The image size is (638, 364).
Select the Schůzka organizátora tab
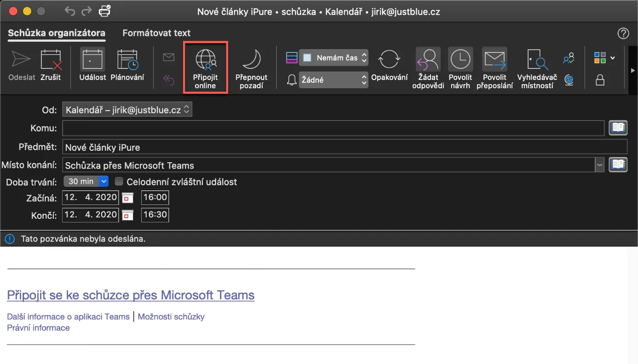coord(57,33)
